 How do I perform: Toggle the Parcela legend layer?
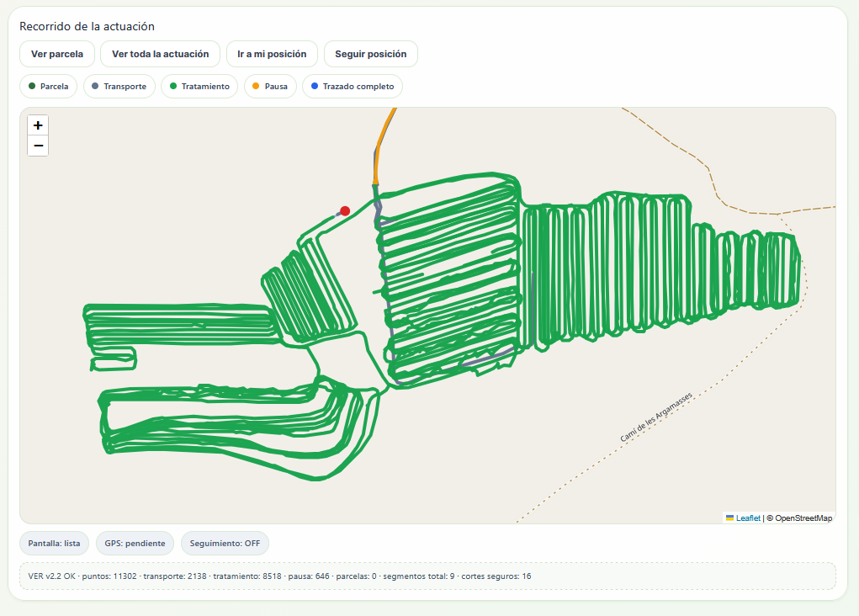point(48,86)
